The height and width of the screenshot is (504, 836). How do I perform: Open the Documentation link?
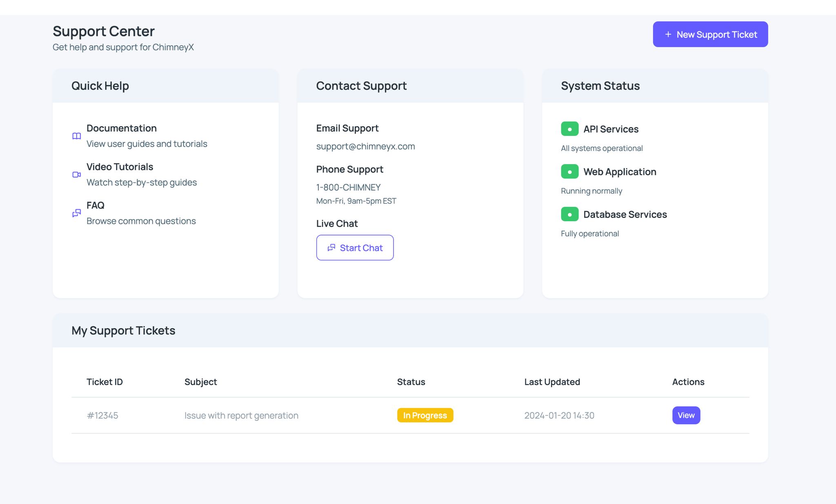coord(122,128)
